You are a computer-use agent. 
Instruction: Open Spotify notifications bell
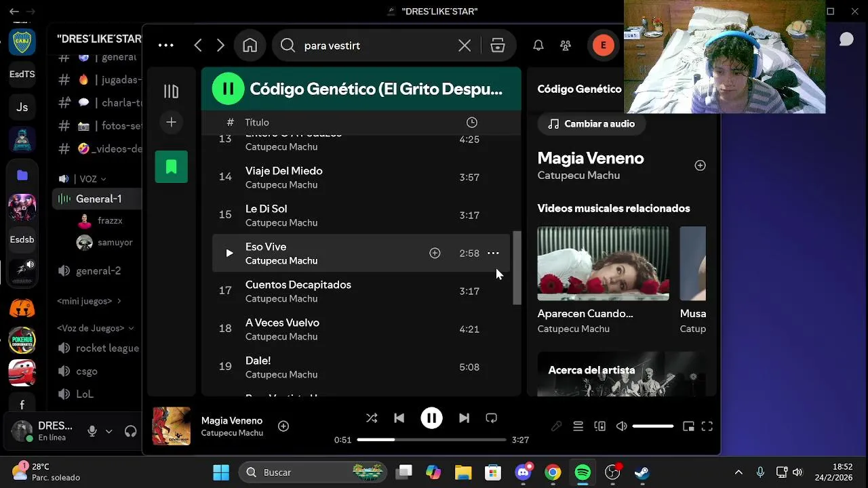538,45
